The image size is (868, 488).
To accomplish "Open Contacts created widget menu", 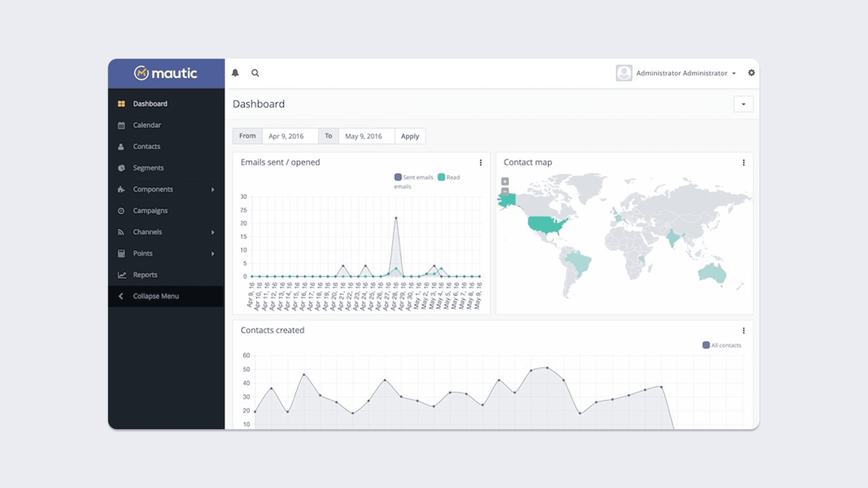I will pos(744,330).
